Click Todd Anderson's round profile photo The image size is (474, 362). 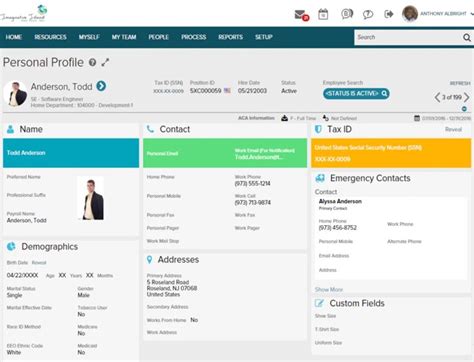click(15, 94)
